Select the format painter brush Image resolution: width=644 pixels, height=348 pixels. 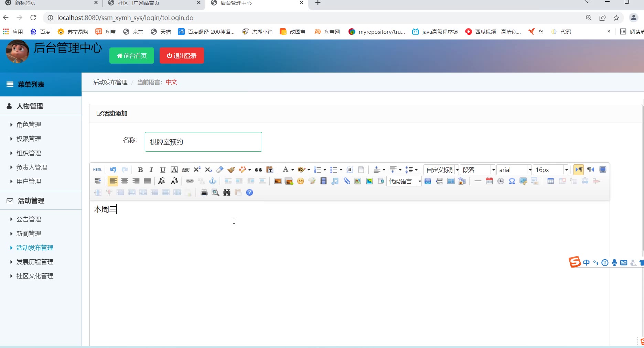[x=231, y=170]
